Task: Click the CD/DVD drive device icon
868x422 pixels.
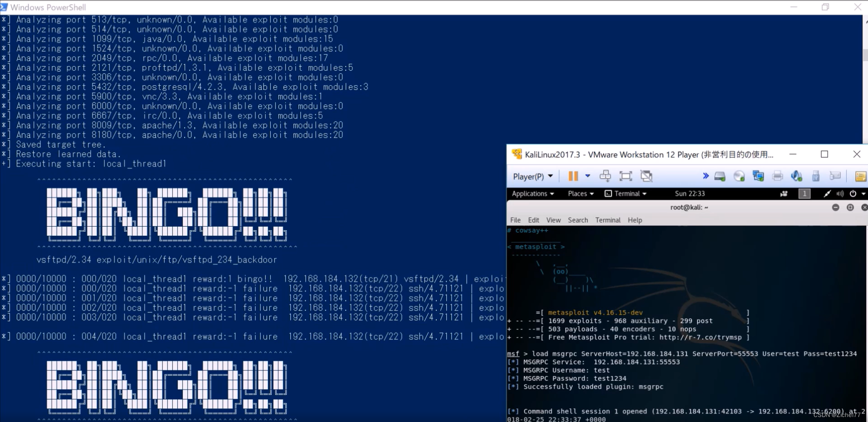Action: pos(739,176)
